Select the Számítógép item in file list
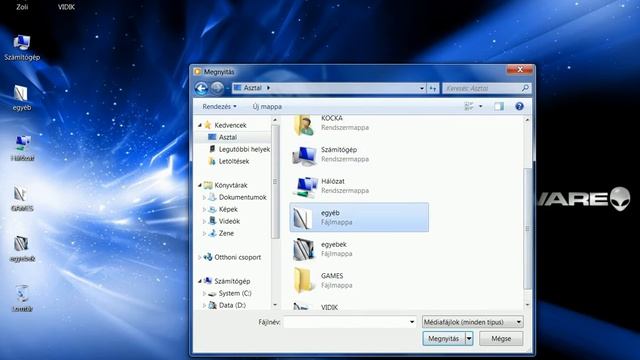This screenshot has width=640, height=360. coord(359,154)
